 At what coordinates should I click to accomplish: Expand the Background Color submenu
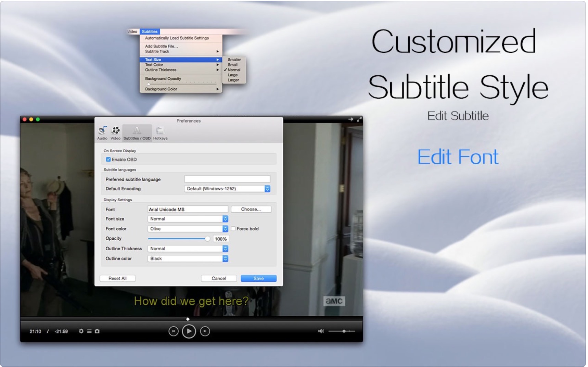click(x=181, y=89)
